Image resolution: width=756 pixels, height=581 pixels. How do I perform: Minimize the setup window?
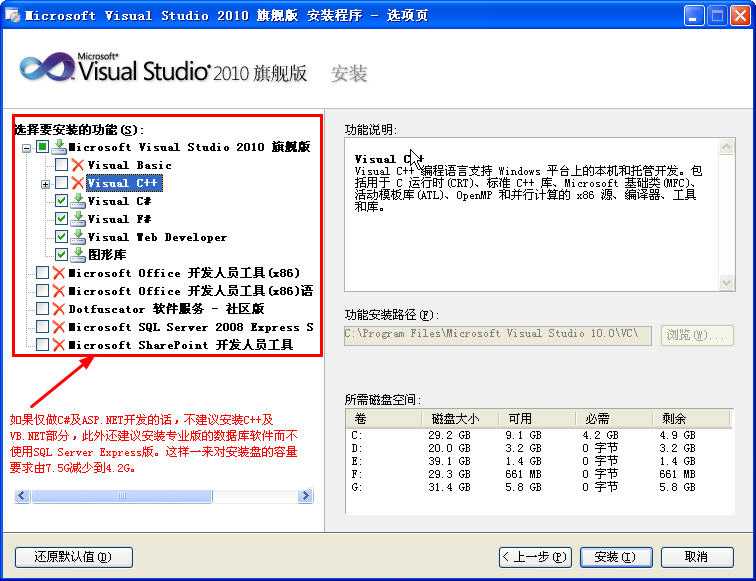tap(693, 16)
